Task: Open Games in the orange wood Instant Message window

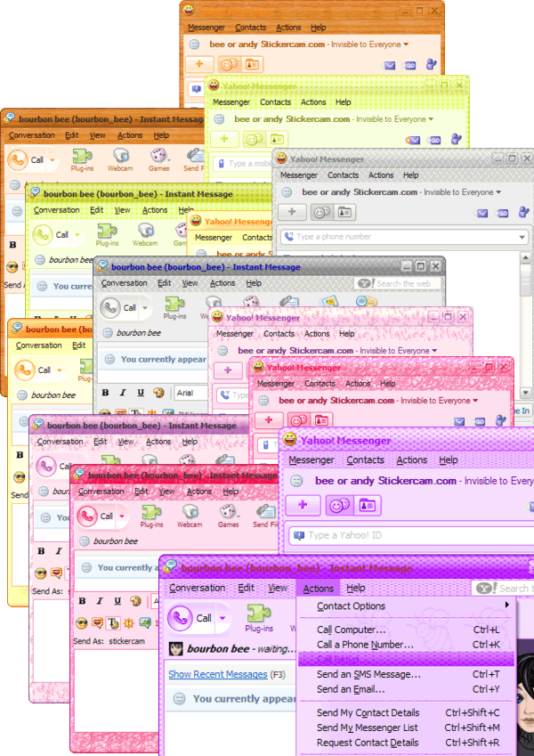Action: point(158,159)
